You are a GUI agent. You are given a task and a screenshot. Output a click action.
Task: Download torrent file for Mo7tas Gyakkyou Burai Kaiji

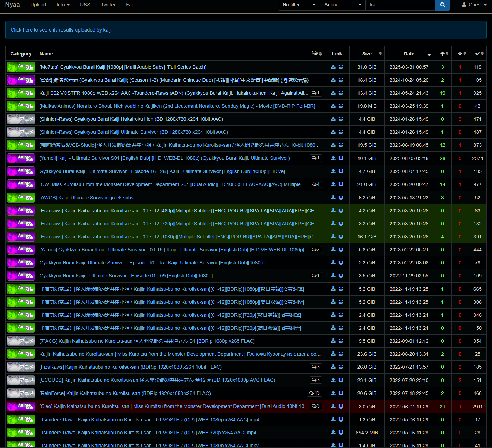coord(333,67)
